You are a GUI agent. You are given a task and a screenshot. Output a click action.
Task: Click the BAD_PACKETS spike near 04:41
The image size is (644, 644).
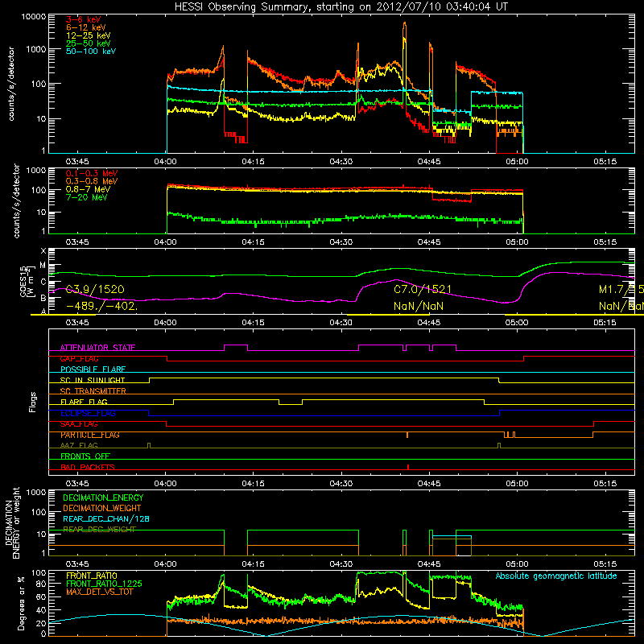point(408,467)
